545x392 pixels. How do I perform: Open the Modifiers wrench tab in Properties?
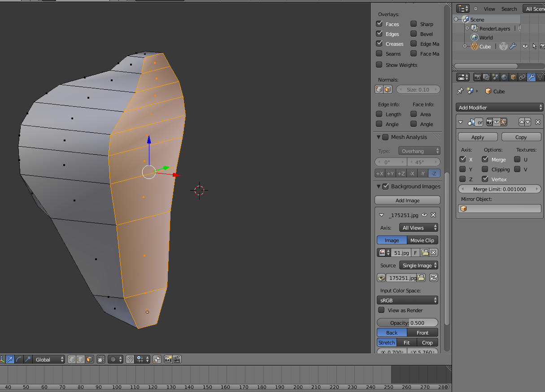tap(531, 77)
